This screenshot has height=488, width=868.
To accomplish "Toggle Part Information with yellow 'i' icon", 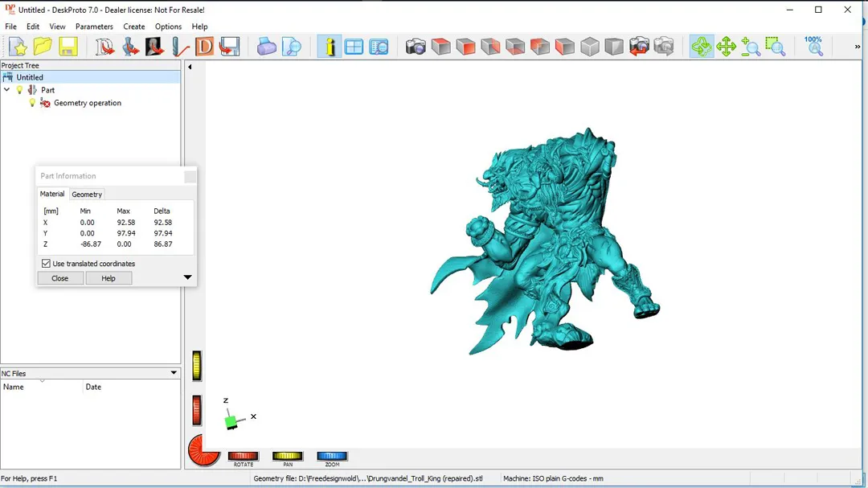I will (330, 47).
